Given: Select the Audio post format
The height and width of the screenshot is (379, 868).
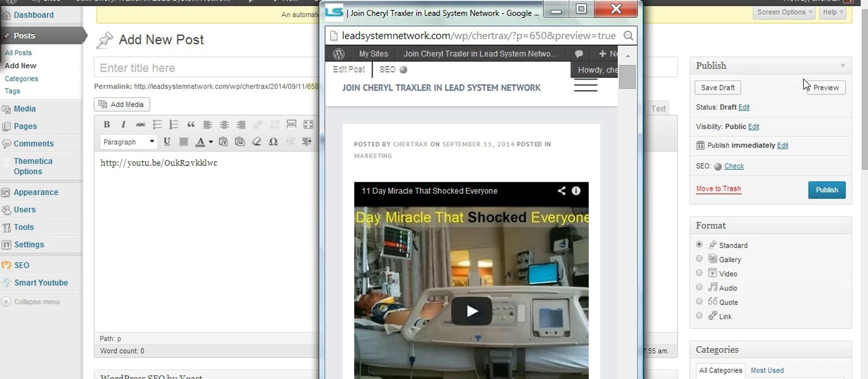Looking at the screenshot, I should [699, 287].
